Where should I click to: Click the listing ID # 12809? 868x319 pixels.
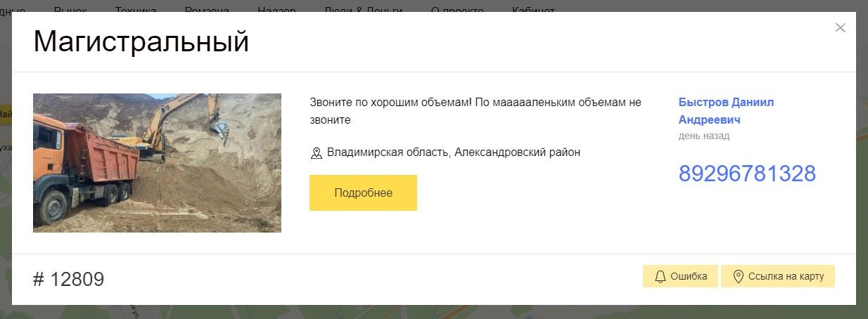tap(69, 279)
